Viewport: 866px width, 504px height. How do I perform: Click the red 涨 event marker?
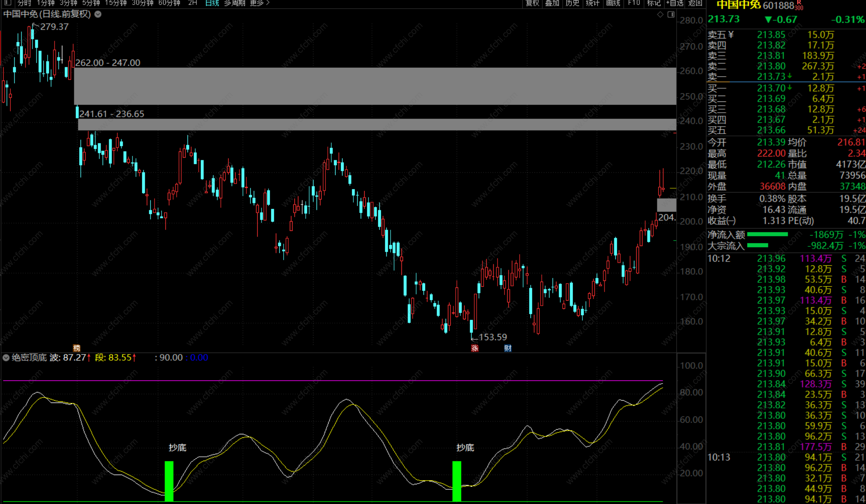coord(475,348)
